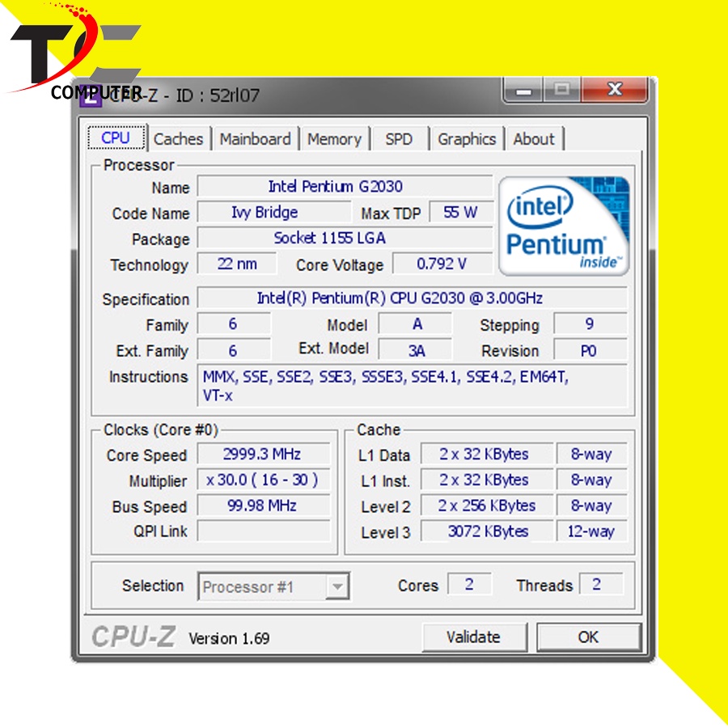Select the Memory tab
Viewport: 728px width, 728px height.
pyautogui.click(x=334, y=139)
